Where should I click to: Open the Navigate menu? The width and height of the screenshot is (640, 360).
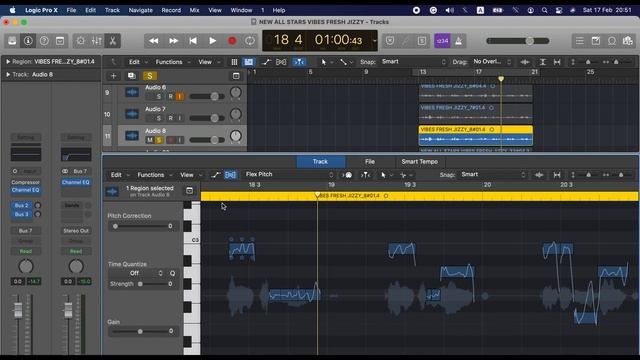(140, 10)
